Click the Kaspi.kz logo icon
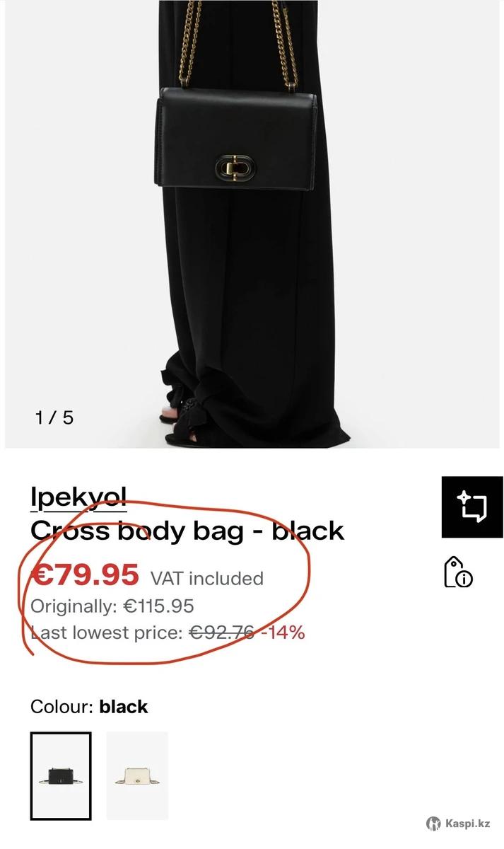Image resolution: width=504 pixels, height=849 pixels. (433, 824)
